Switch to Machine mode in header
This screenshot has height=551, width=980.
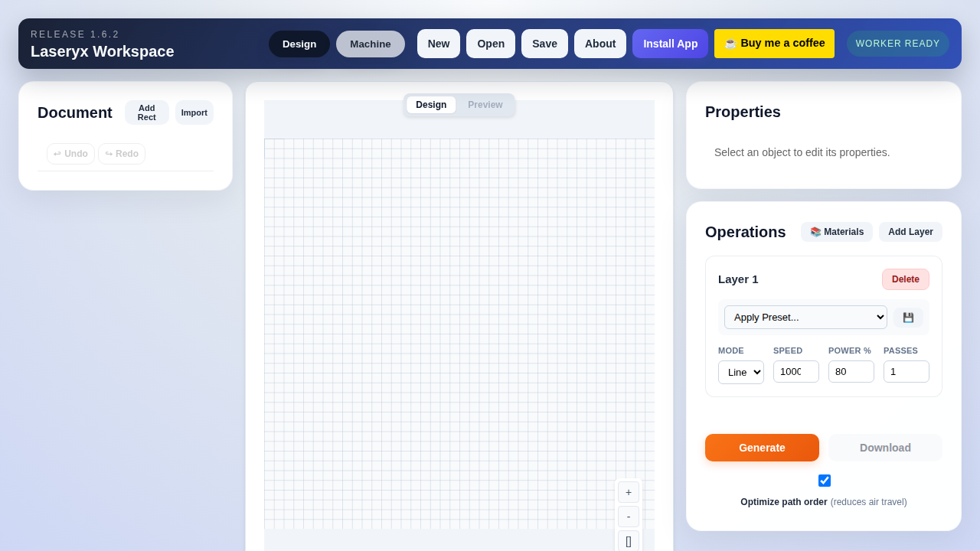tap(371, 44)
